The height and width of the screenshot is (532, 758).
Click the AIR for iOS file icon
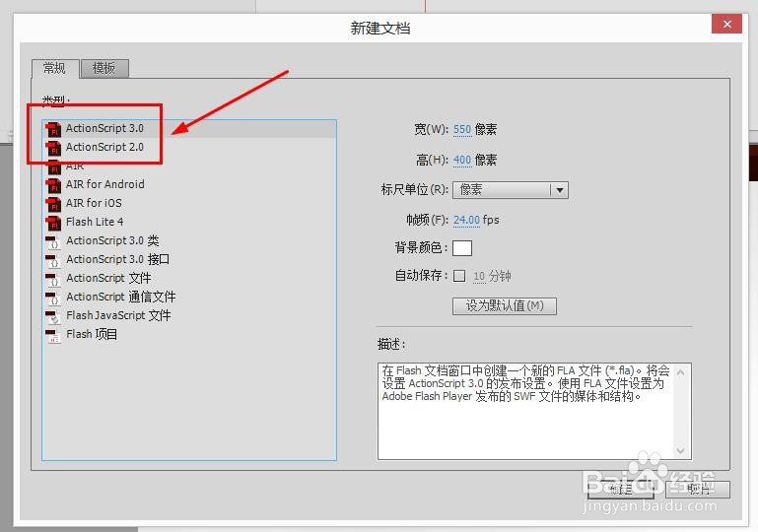pos(53,204)
